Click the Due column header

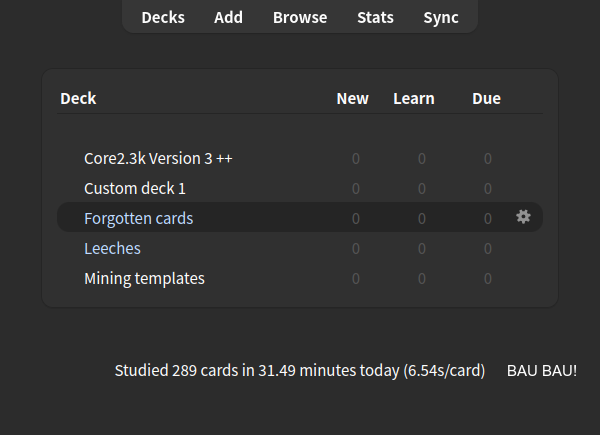486,98
